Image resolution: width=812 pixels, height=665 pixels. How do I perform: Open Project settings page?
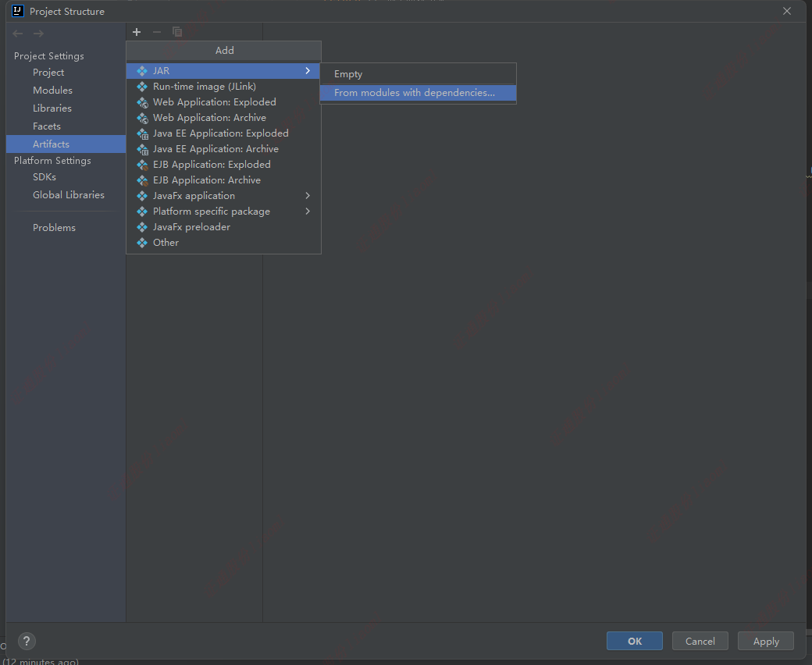pos(66,73)
